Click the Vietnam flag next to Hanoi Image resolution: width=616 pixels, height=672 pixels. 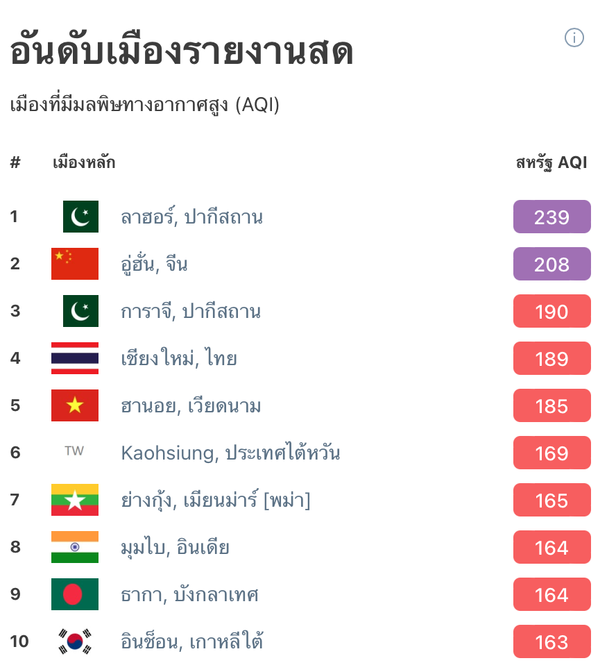tap(74, 405)
